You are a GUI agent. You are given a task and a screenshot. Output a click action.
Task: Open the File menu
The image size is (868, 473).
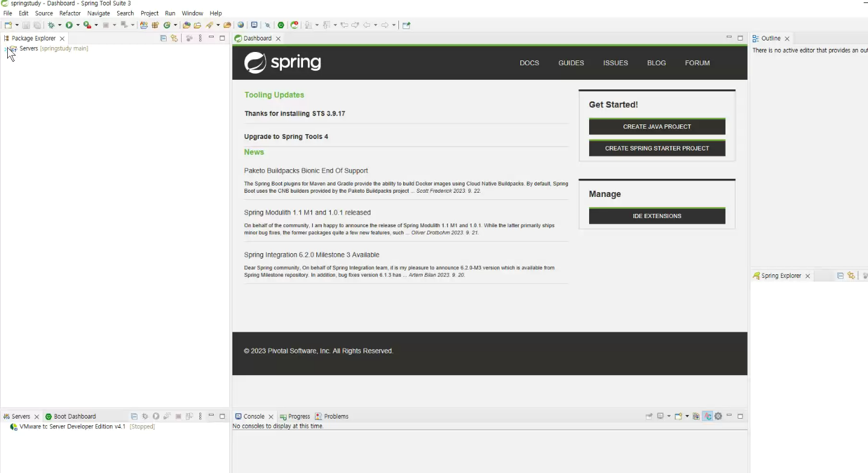point(8,13)
